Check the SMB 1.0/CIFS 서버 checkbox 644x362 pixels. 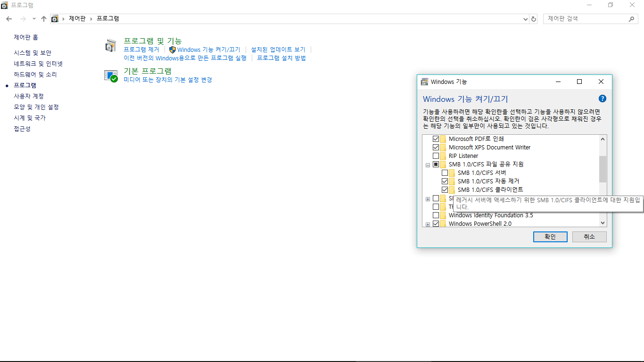tap(445, 173)
